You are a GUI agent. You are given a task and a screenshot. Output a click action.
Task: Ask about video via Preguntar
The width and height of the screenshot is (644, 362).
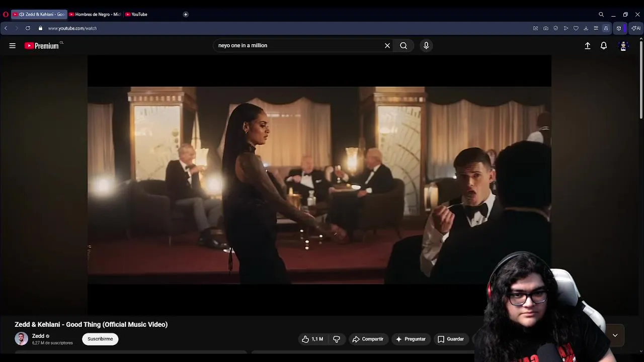coord(411,339)
